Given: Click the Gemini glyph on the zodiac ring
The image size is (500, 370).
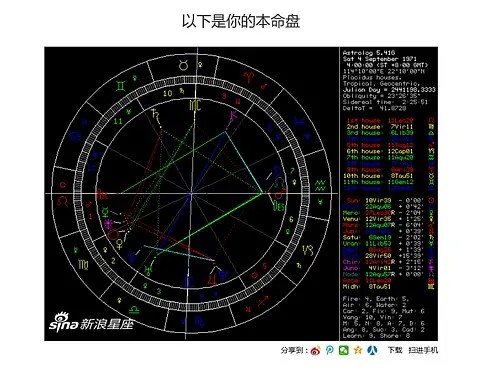Looking at the screenshot, I should tap(121, 86).
